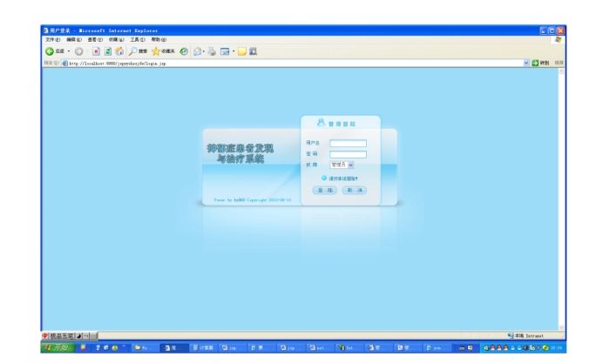Click the 密码 password input field

[348, 154]
